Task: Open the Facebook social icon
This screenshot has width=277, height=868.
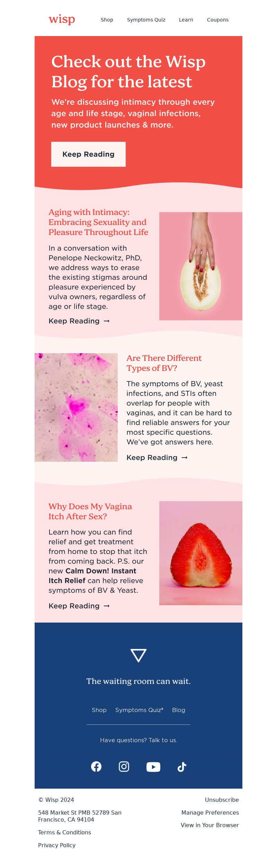Action: click(96, 766)
